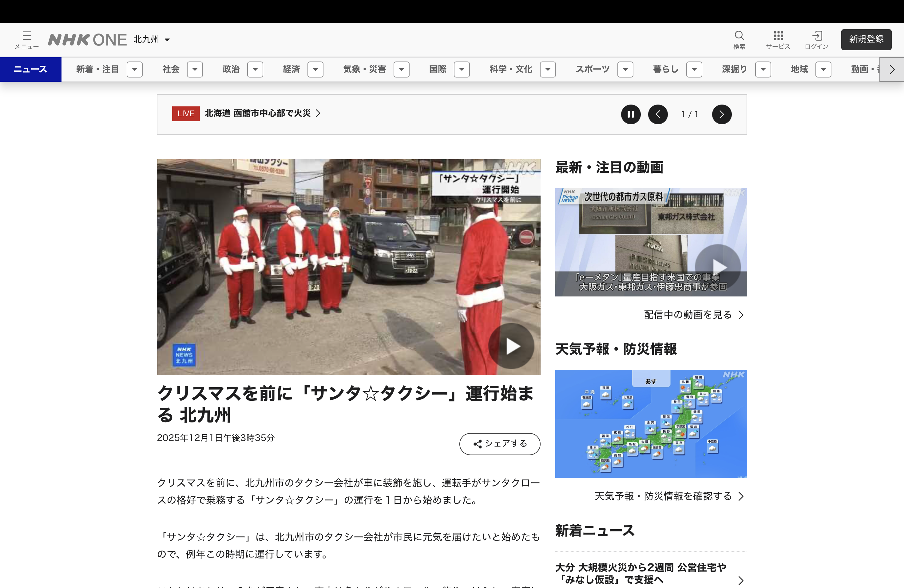The height and width of the screenshot is (588, 904).
Task: Expand the スポーツ category dropdown
Action: coord(625,70)
